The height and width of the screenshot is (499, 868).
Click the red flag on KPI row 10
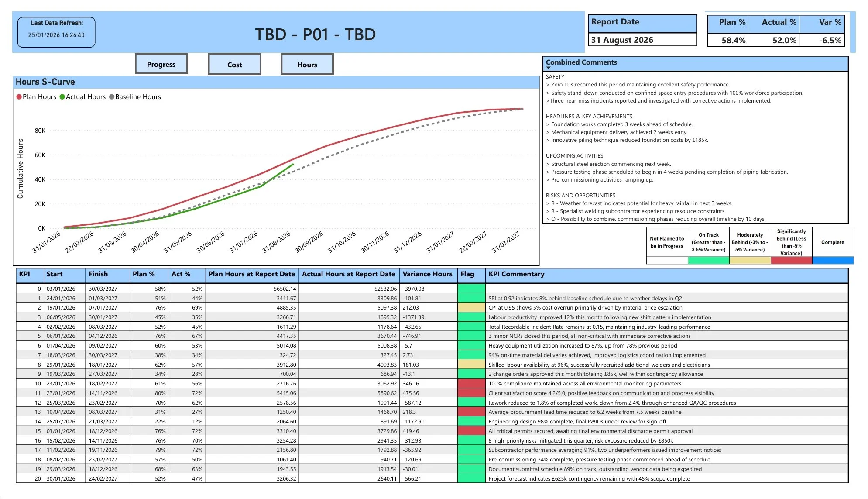click(x=471, y=383)
